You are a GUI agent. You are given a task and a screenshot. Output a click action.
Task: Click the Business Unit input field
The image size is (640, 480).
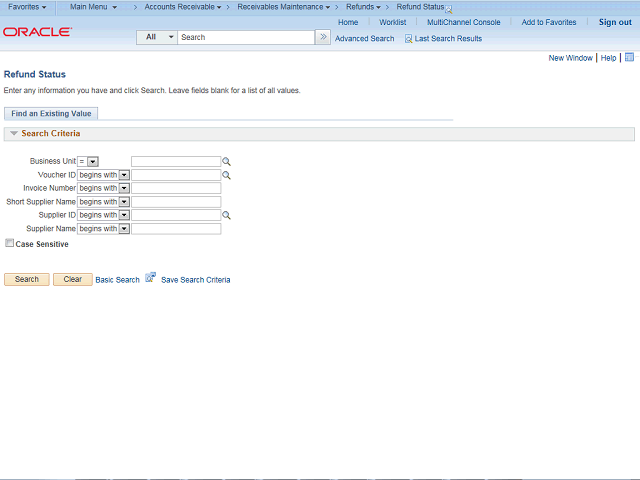click(x=176, y=162)
